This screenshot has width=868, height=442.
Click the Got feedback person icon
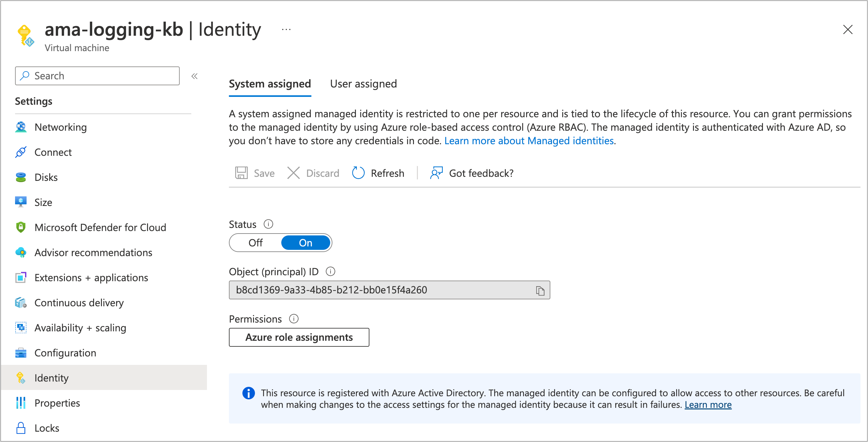[437, 173]
